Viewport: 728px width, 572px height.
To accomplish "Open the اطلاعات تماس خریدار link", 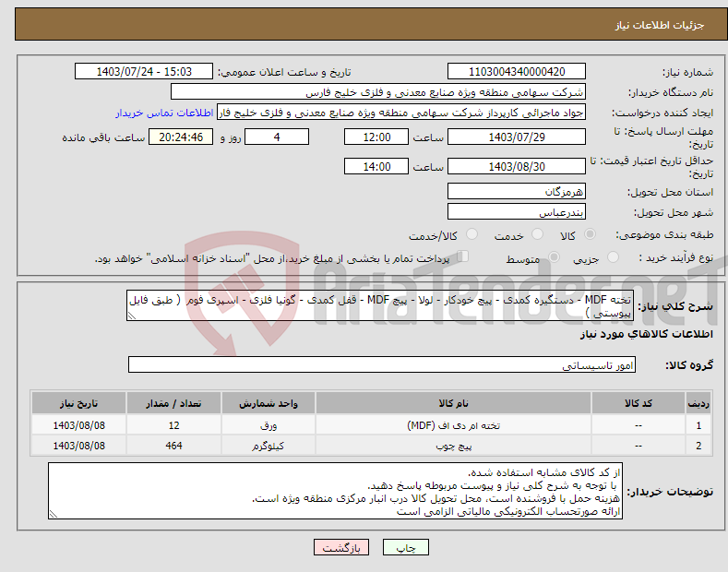I will click(164, 113).
